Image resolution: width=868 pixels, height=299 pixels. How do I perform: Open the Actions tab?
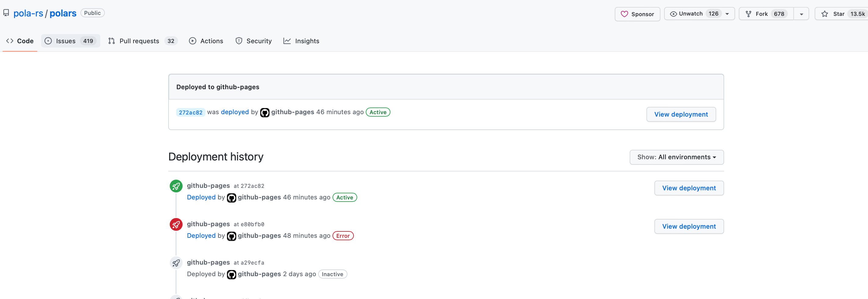[x=206, y=41]
